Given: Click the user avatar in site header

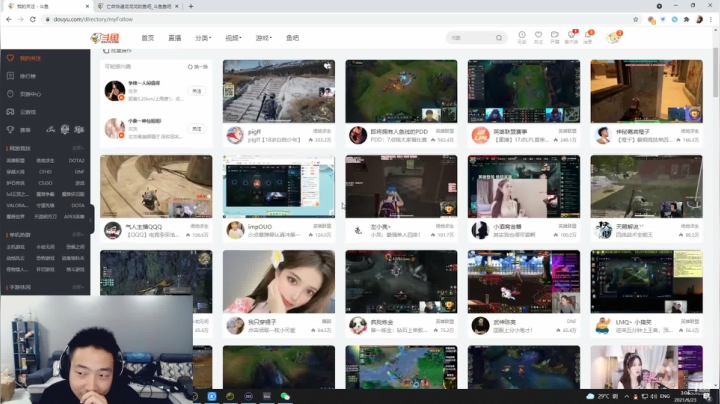Looking at the screenshot, I should [613, 38].
